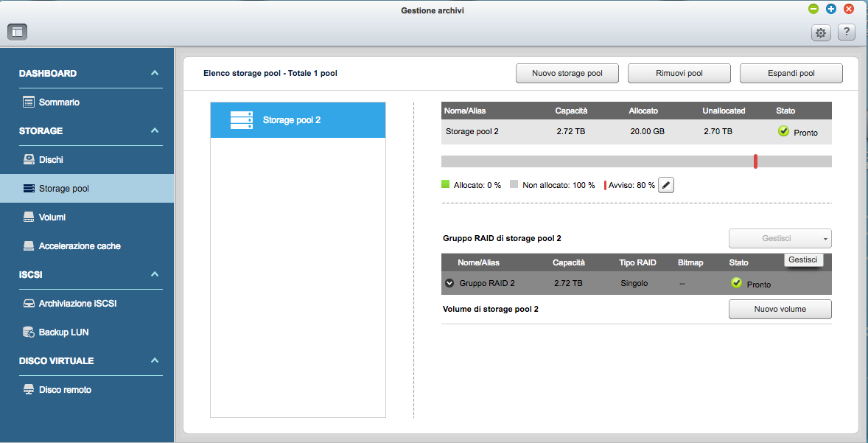
Task: Collapse the ISCSI section chevron
Action: [x=155, y=275]
